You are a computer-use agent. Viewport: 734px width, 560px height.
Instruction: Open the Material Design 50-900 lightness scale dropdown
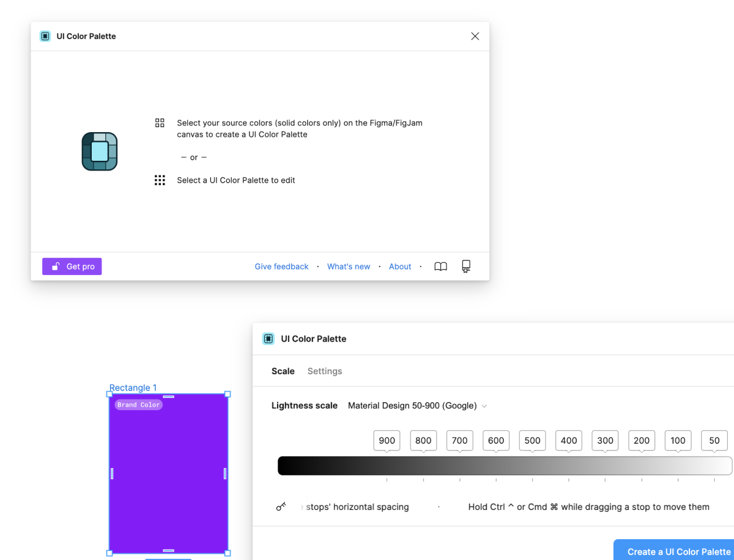(x=417, y=406)
